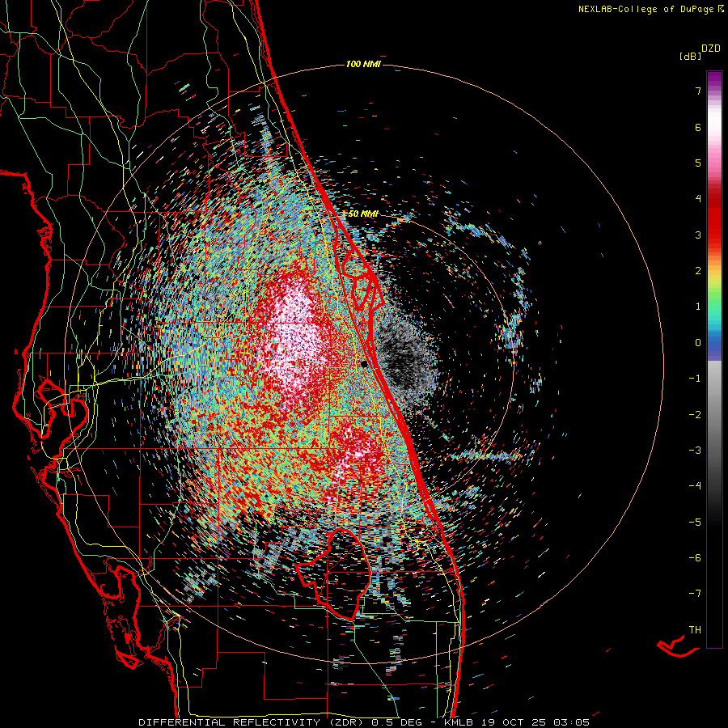Click the TH threshold label on the scale

point(695,630)
